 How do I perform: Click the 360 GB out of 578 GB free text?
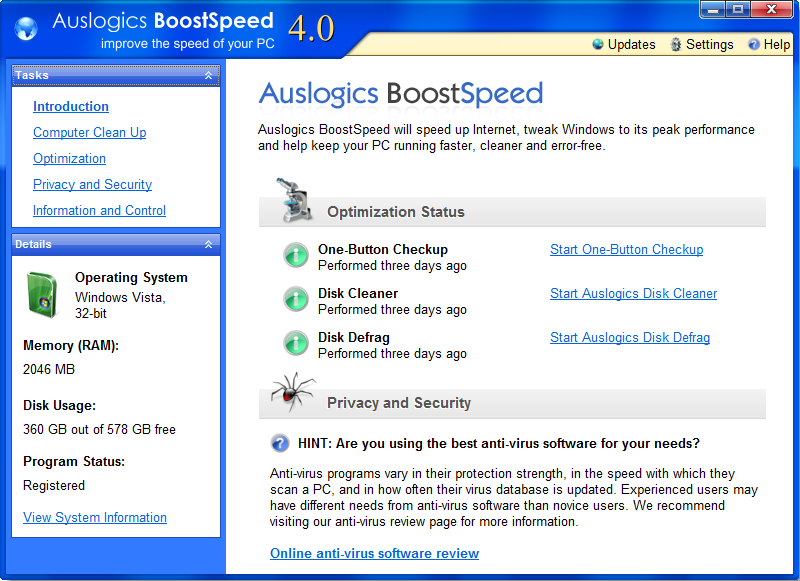[x=99, y=430]
